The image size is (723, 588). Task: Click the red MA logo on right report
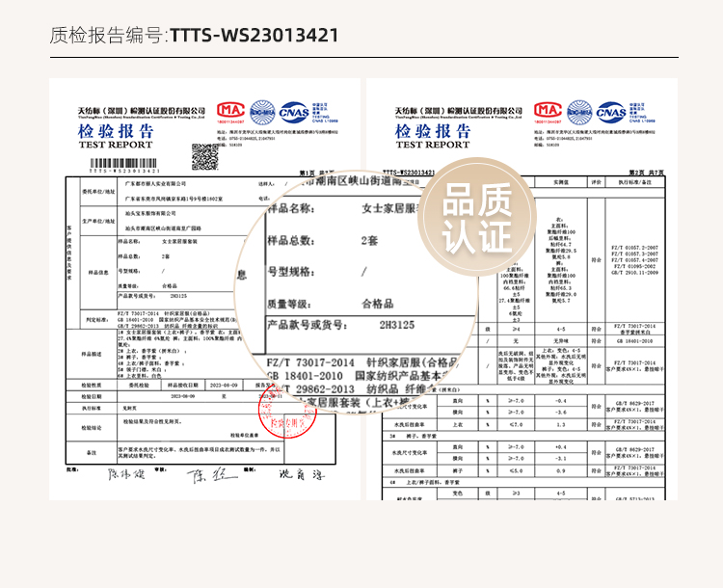point(548,111)
